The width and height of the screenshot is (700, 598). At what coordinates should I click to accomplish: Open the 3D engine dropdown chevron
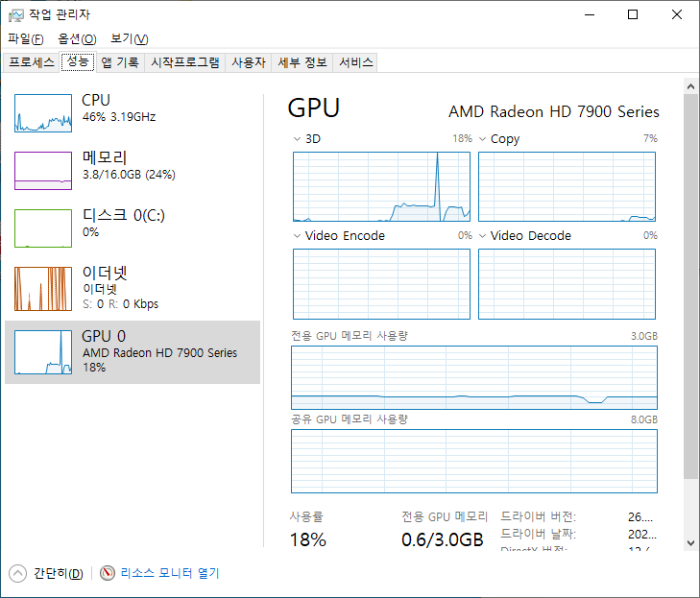click(x=297, y=139)
